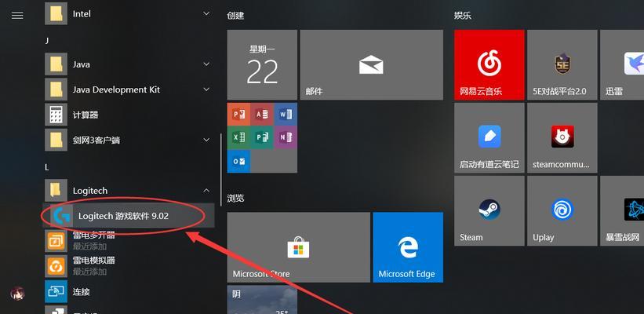Open the steamcommu... tile
644x314 pixels.
pos(562,137)
